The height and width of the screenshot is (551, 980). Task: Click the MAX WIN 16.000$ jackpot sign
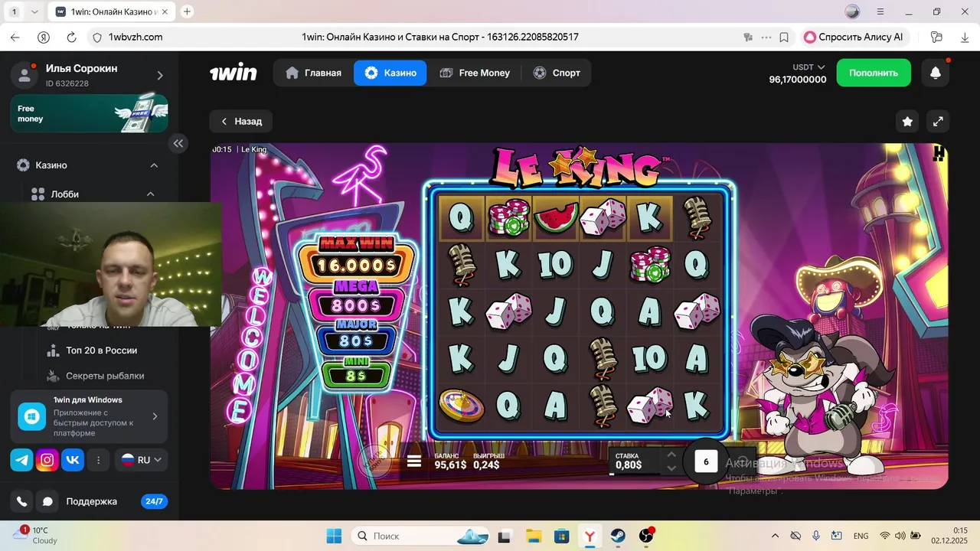click(357, 258)
